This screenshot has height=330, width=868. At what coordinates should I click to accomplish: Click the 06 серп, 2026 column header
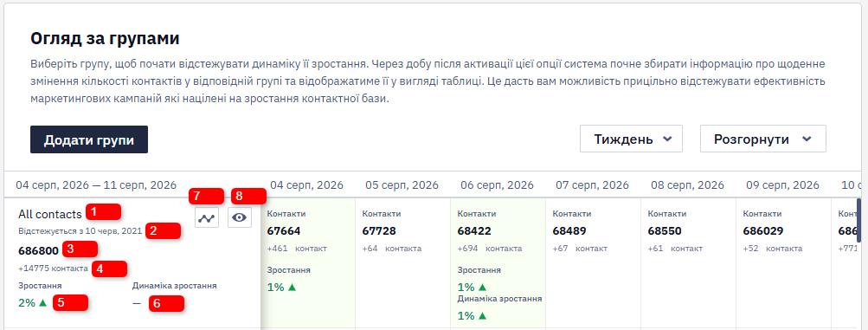[498, 185]
